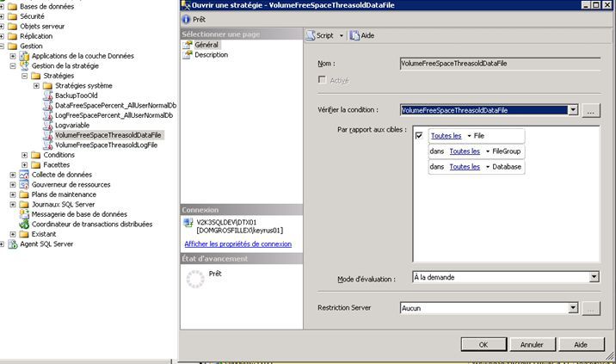
Task: Click the LogFreeSpacePercent_AllUserNormalDb policy icon
Action: pos(48,115)
